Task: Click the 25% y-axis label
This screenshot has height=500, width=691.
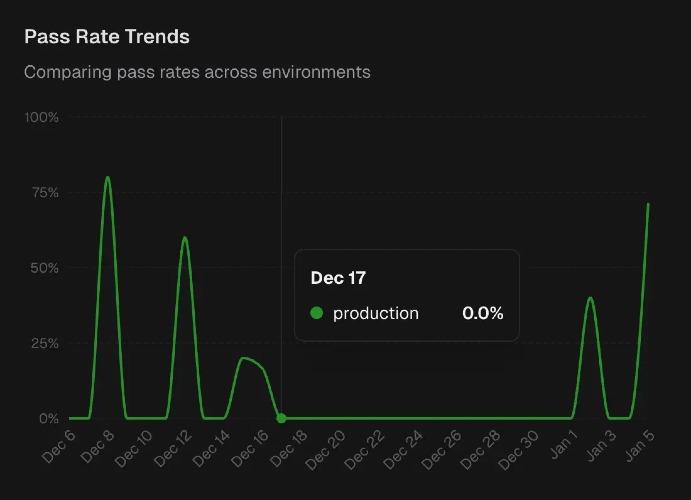Action: [45, 343]
